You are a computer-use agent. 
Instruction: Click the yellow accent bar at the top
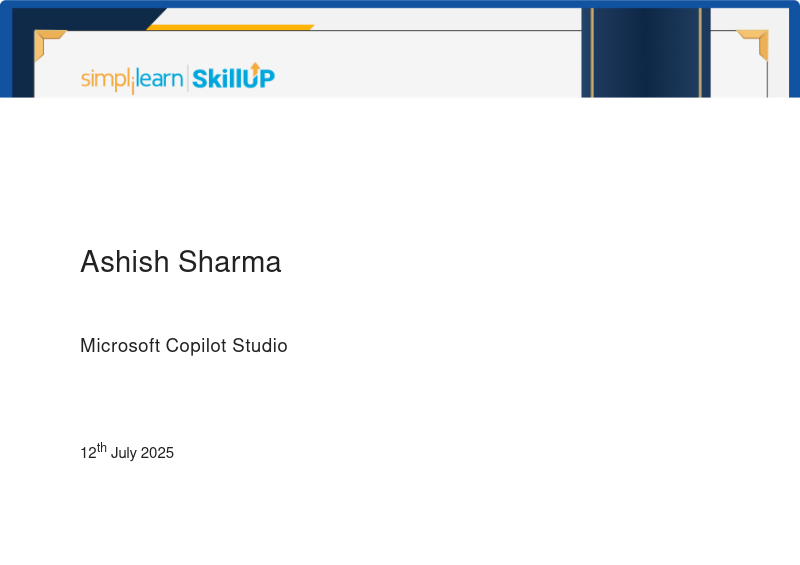[230, 27]
